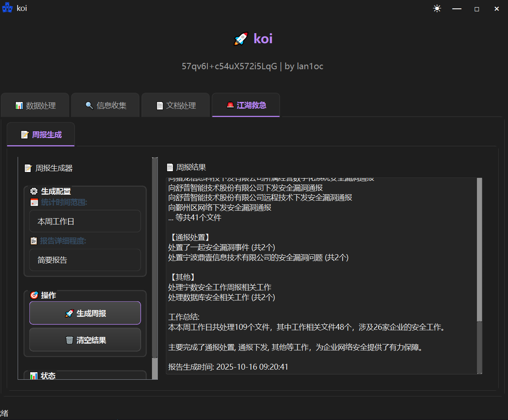Toggle the sun light/dark theme icon
508x420 pixels.
point(437,9)
